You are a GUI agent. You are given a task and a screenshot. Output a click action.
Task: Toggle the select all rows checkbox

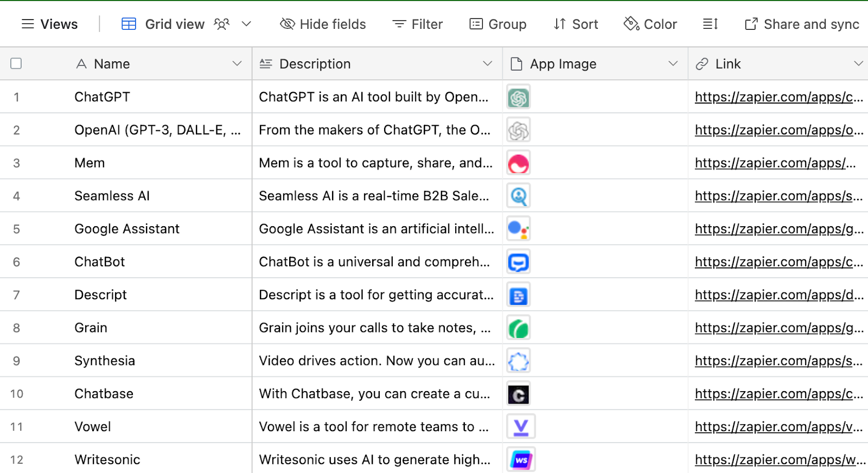coord(16,63)
